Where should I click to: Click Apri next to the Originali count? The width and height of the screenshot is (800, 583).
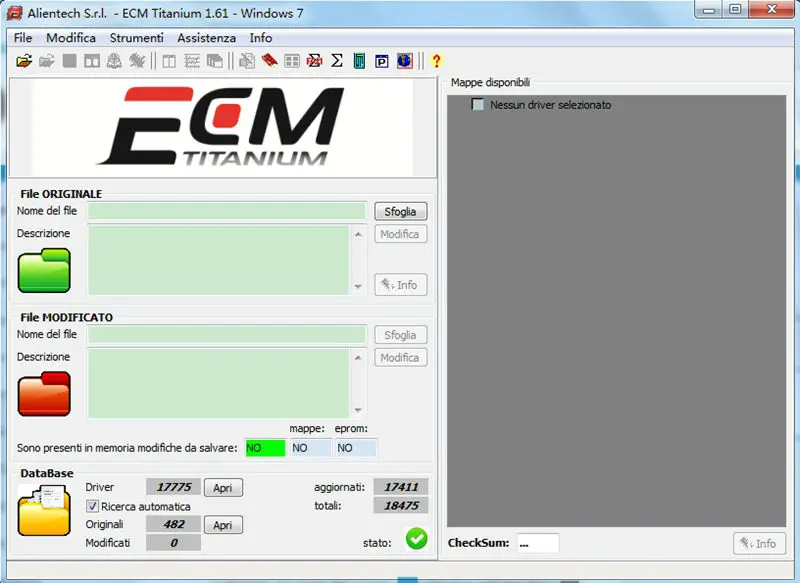(223, 525)
